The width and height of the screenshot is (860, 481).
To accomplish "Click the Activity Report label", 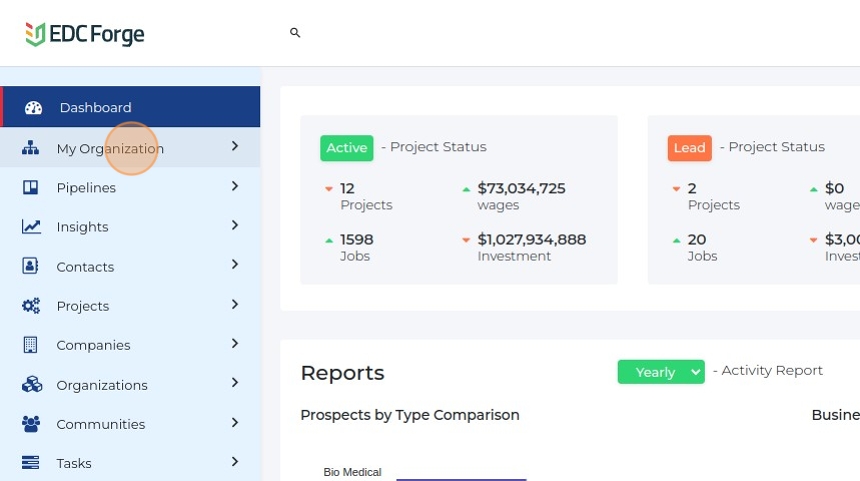I will (x=772, y=371).
